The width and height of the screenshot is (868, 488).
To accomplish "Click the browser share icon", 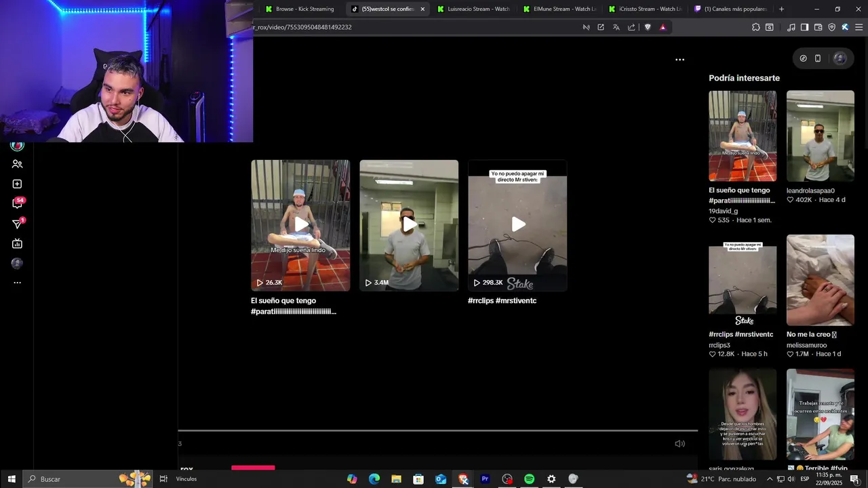I will click(631, 27).
